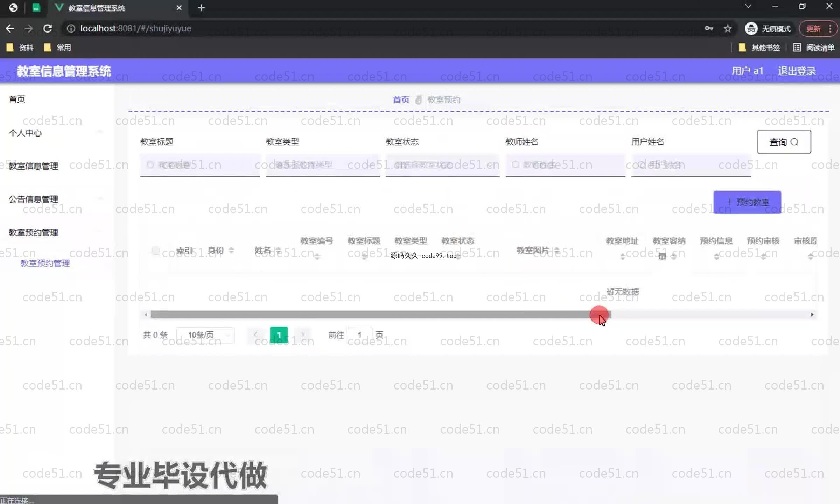Select the 教室预约管理 submenu item
The width and height of the screenshot is (840, 504).
(x=45, y=263)
